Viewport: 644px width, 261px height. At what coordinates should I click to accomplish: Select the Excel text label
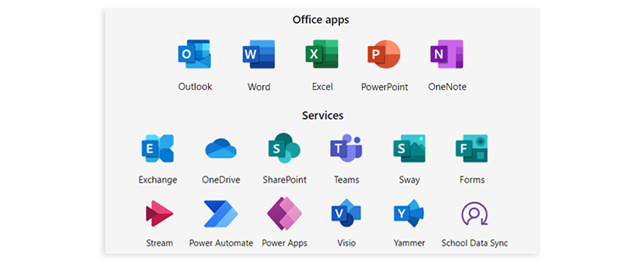tap(323, 87)
